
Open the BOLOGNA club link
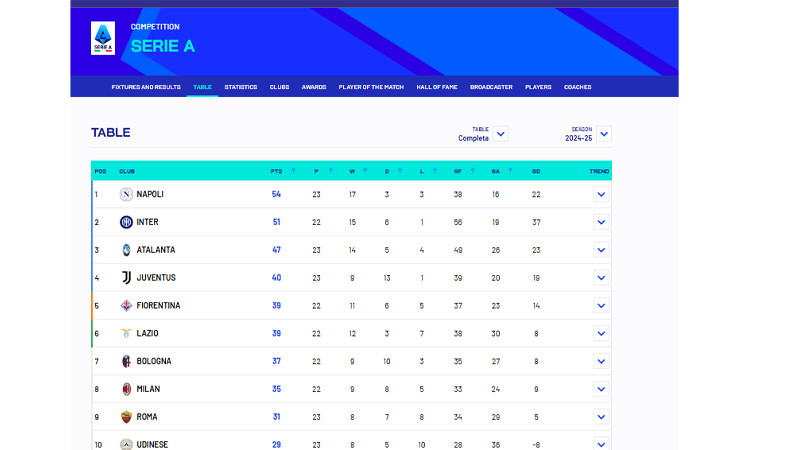coord(154,361)
